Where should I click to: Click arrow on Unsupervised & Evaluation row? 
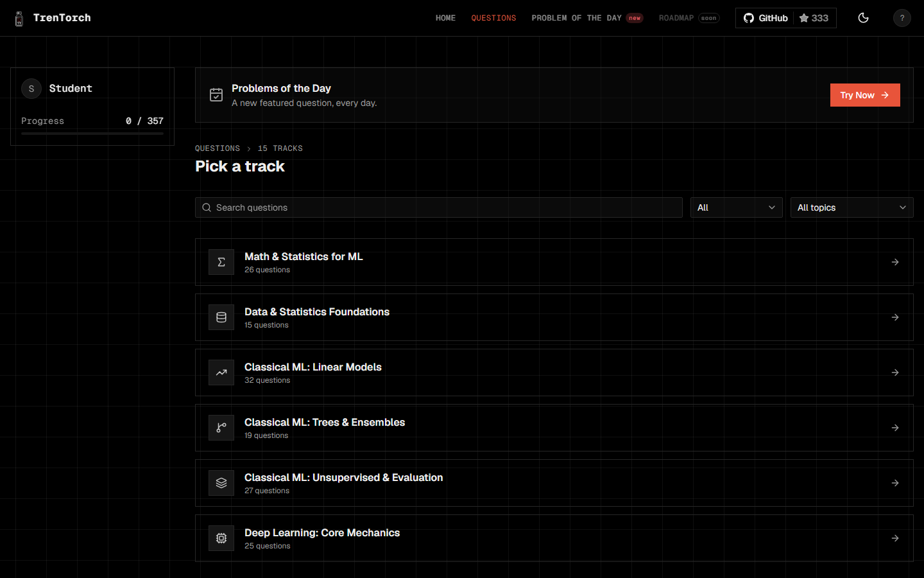click(x=895, y=483)
